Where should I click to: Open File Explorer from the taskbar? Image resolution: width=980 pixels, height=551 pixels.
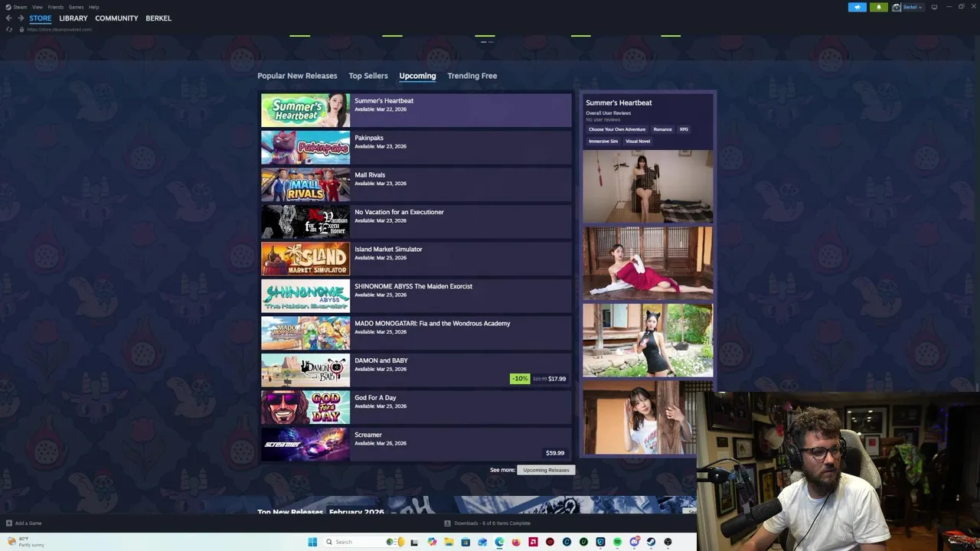click(x=449, y=542)
